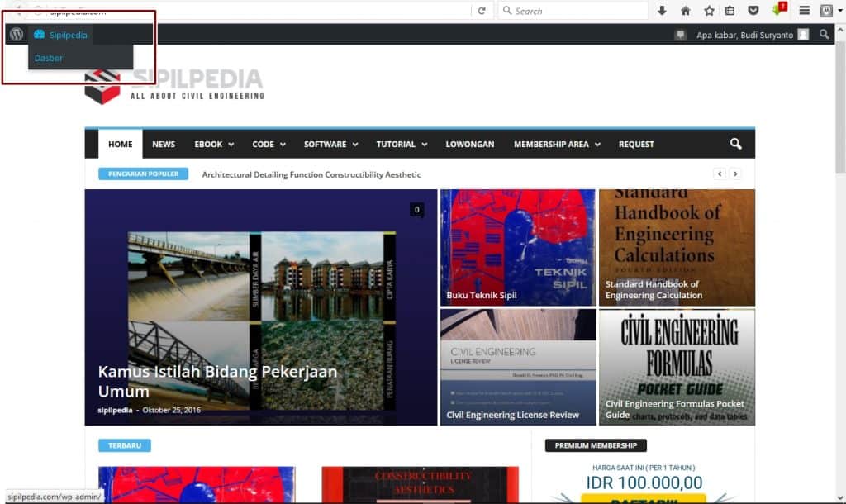Screen dimensions: 846x504
Task: Expand the SOFTWARE dropdown menu
Action: click(330, 144)
